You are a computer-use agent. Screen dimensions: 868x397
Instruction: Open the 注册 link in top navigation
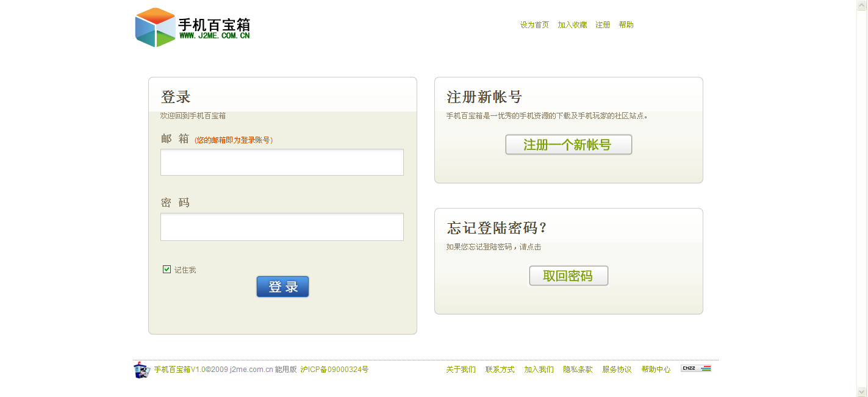[x=603, y=25]
